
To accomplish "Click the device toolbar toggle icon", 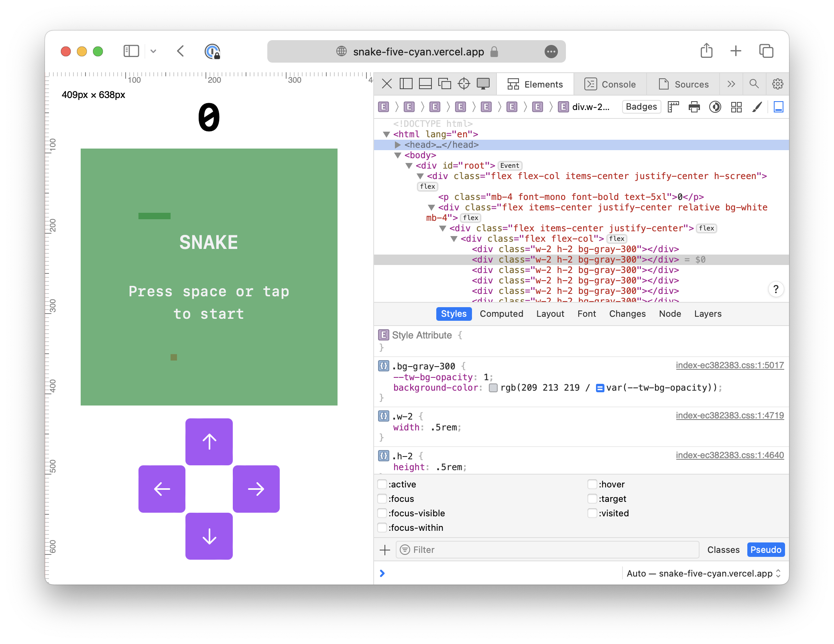I will pyautogui.click(x=486, y=85).
